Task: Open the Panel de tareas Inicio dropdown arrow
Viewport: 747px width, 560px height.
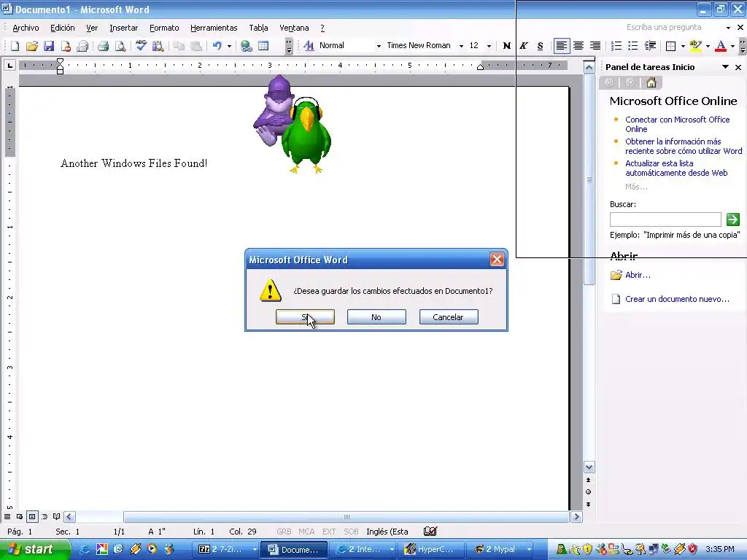Action: tap(725, 67)
